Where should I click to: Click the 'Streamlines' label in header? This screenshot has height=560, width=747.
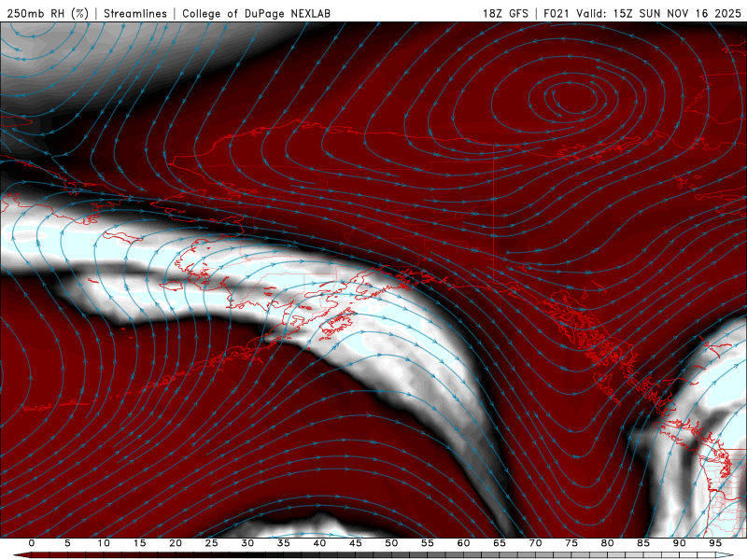(x=135, y=13)
